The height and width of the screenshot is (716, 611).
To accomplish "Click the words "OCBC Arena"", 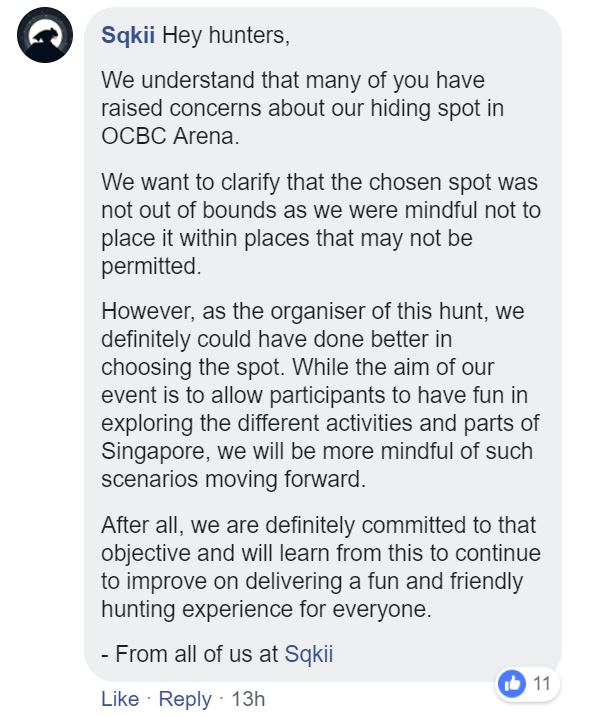I will [x=169, y=135].
